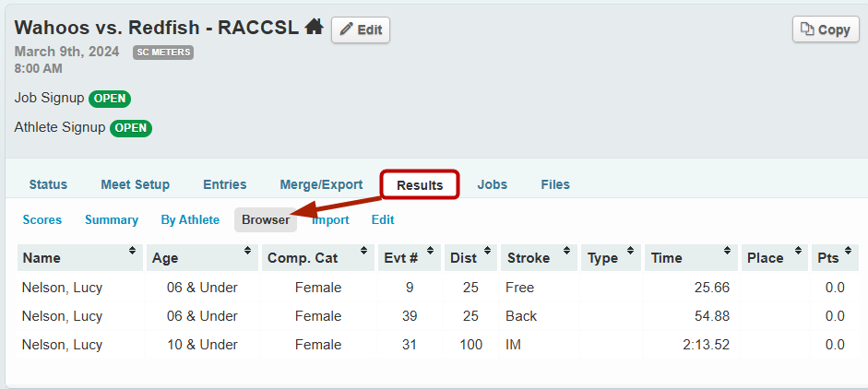
Task: Click the Copy meet button
Action: click(x=826, y=29)
